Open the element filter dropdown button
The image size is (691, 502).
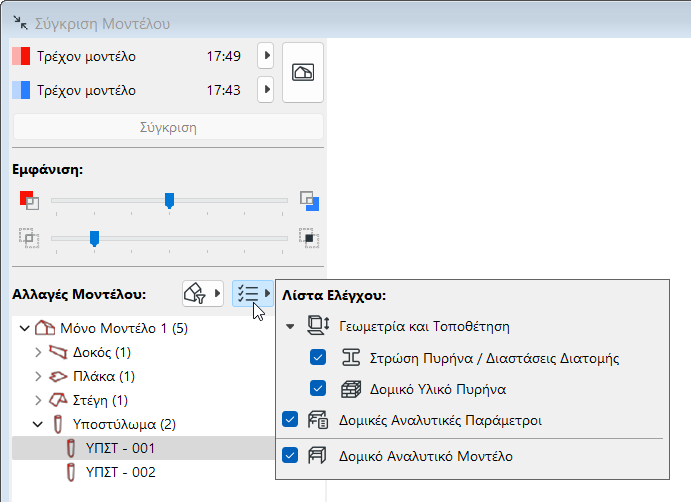(x=203, y=294)
